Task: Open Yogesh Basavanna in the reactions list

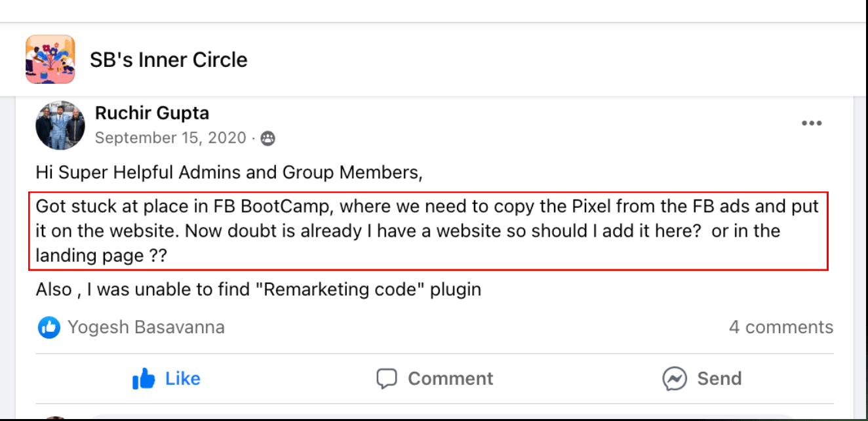Action: pos(146,327)
